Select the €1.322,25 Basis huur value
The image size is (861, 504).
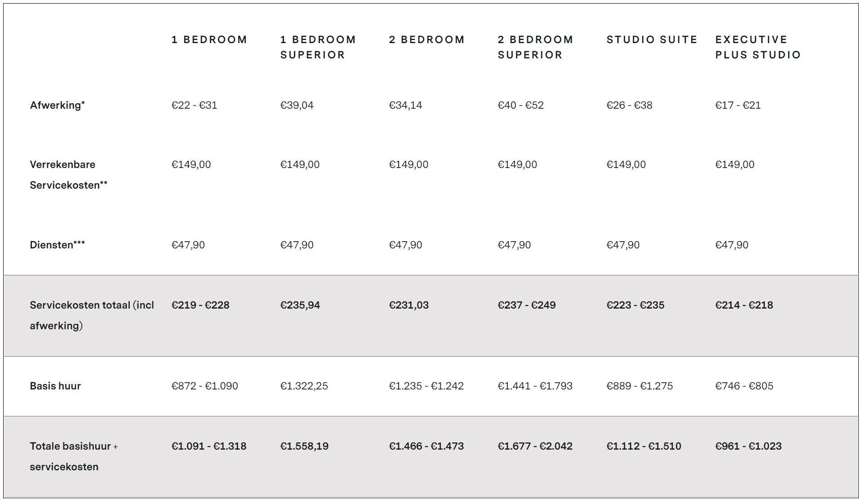304,386
